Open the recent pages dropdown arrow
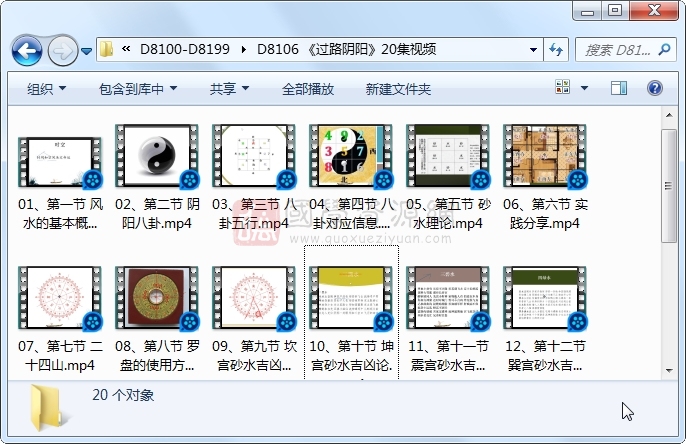Screen dimensions: 686x444 [87, 50]
